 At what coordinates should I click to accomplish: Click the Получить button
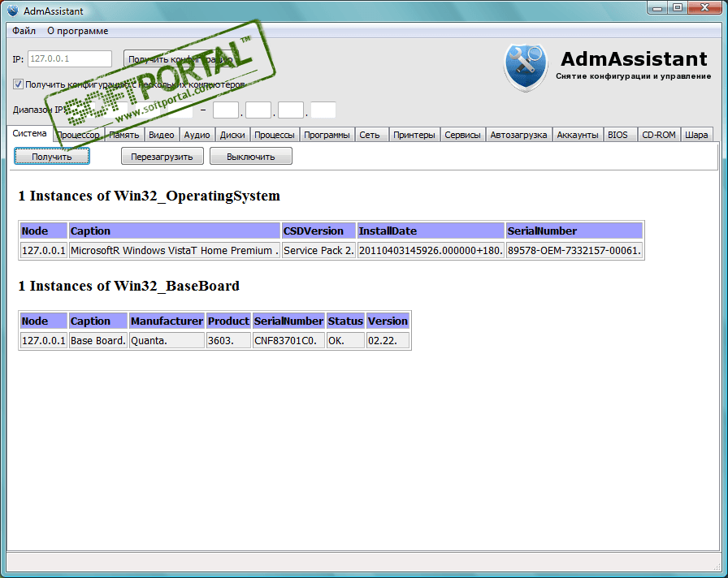coord(51,157)
